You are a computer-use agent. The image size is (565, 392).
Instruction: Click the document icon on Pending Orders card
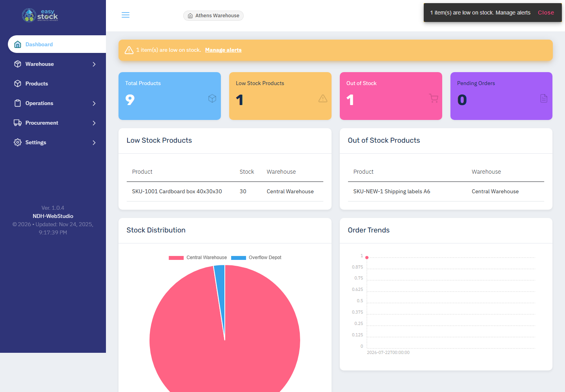[544, 98]
